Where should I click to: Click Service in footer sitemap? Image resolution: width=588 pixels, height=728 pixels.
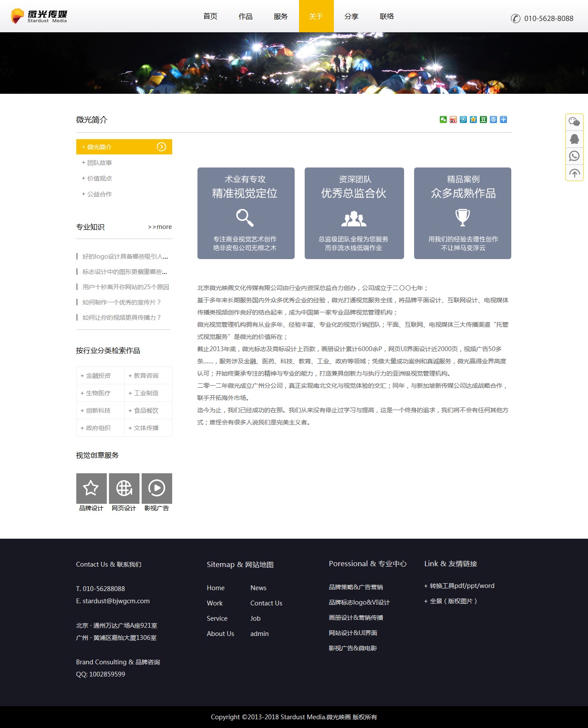217,619
